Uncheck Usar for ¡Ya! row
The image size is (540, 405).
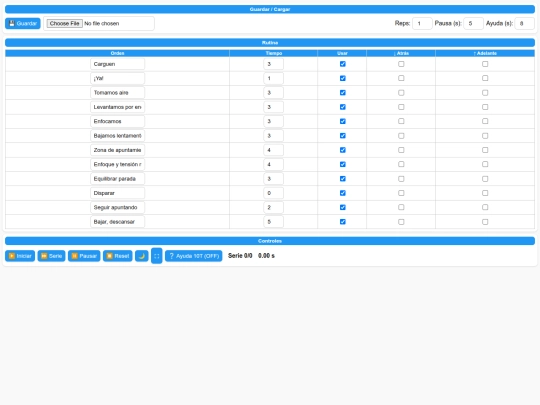(x=343, y=78)
